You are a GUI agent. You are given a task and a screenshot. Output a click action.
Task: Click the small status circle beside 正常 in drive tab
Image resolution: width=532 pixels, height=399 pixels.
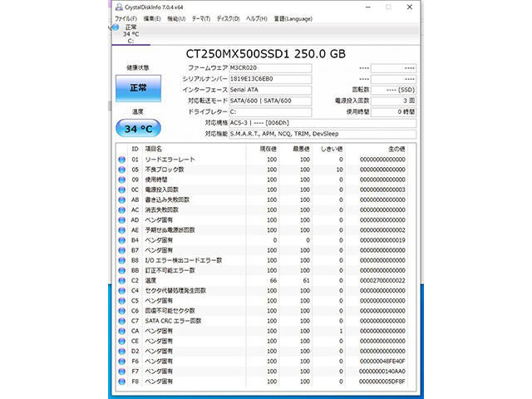(116, 27)
